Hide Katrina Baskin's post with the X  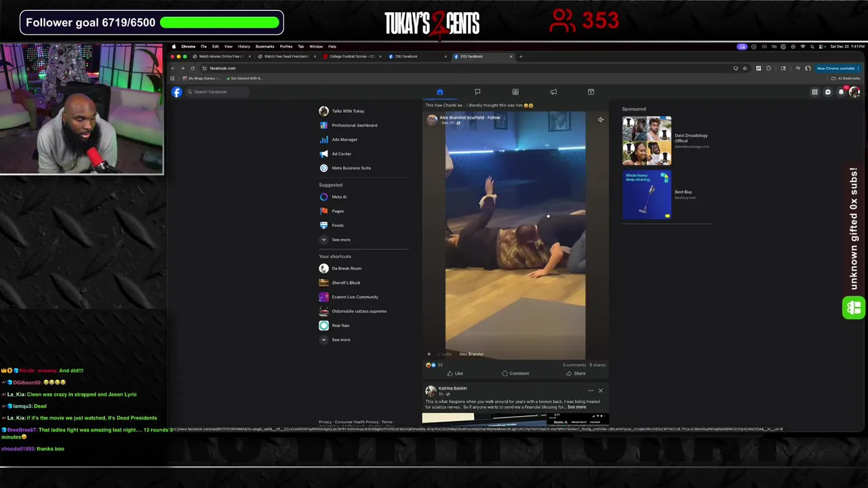600,391
